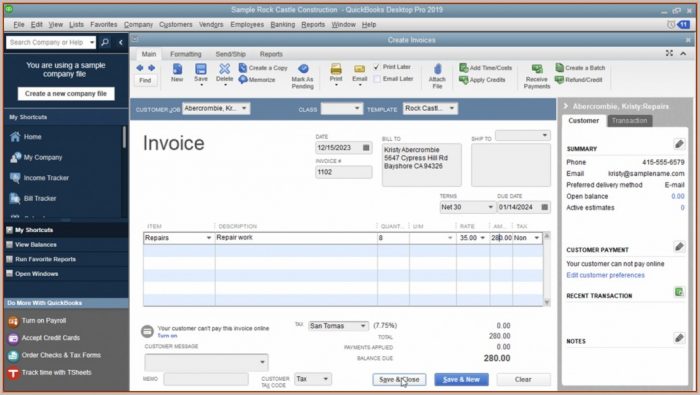Click the Memo input field

point(206,379)
